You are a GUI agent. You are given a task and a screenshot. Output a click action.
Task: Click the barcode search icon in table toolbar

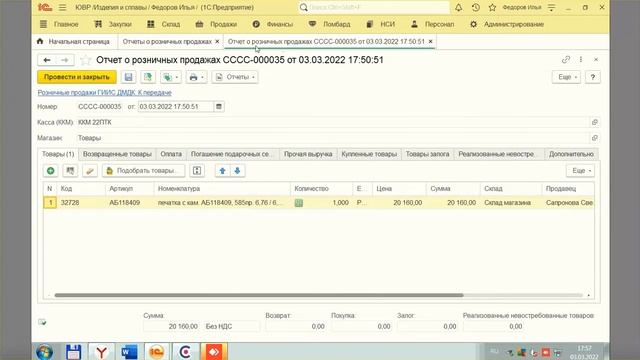(x=70, y=171)
